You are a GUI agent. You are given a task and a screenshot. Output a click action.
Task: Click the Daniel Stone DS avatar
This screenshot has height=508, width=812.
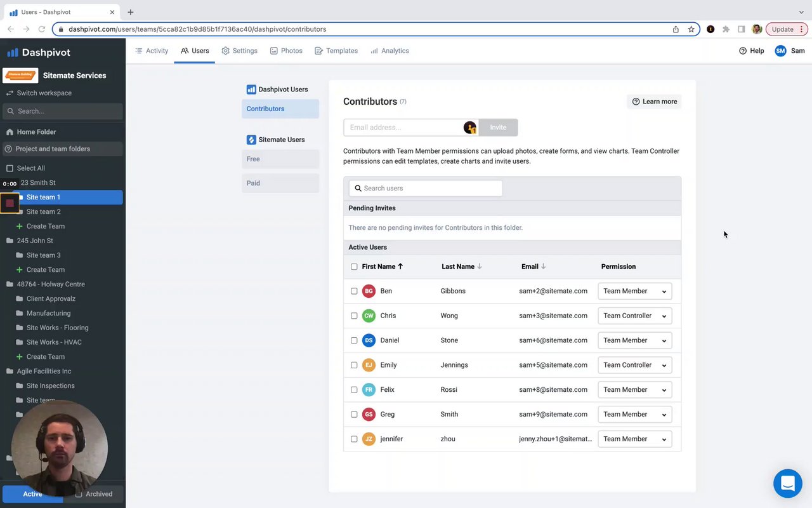tap(369, 340)
